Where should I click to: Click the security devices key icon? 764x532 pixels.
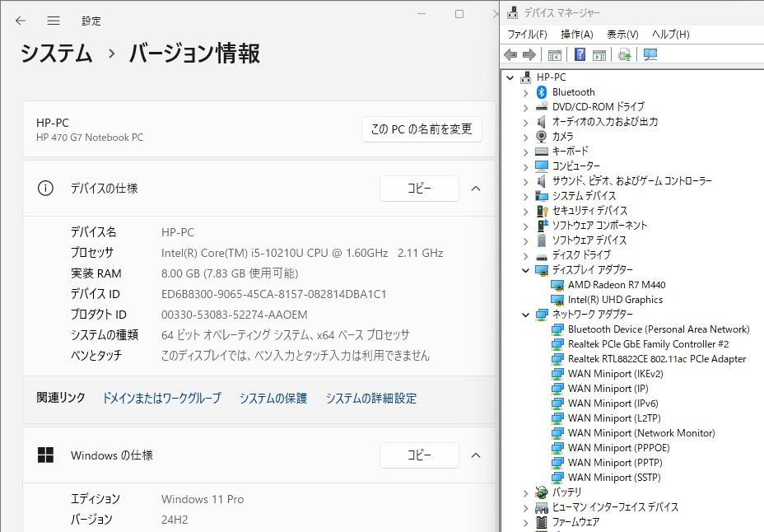point(542,211)
